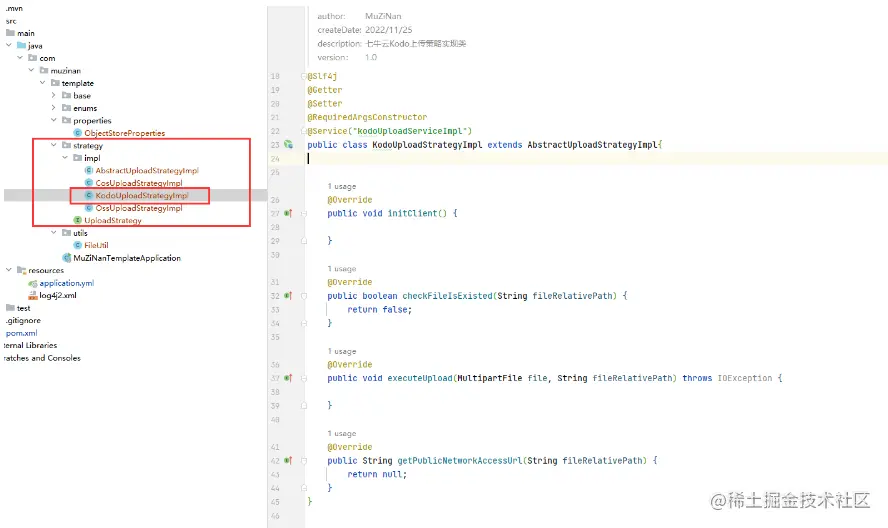
Task: Open OssUploadStrategyImpl class file
Action: pyautogui.click(x=139, y=208)
